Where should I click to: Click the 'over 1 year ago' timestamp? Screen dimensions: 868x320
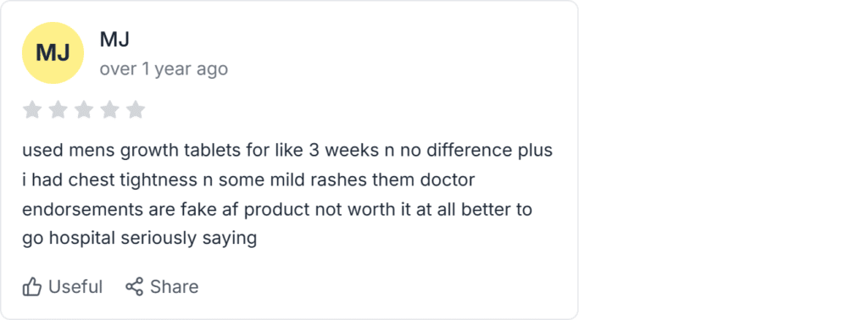click(164, 69)
